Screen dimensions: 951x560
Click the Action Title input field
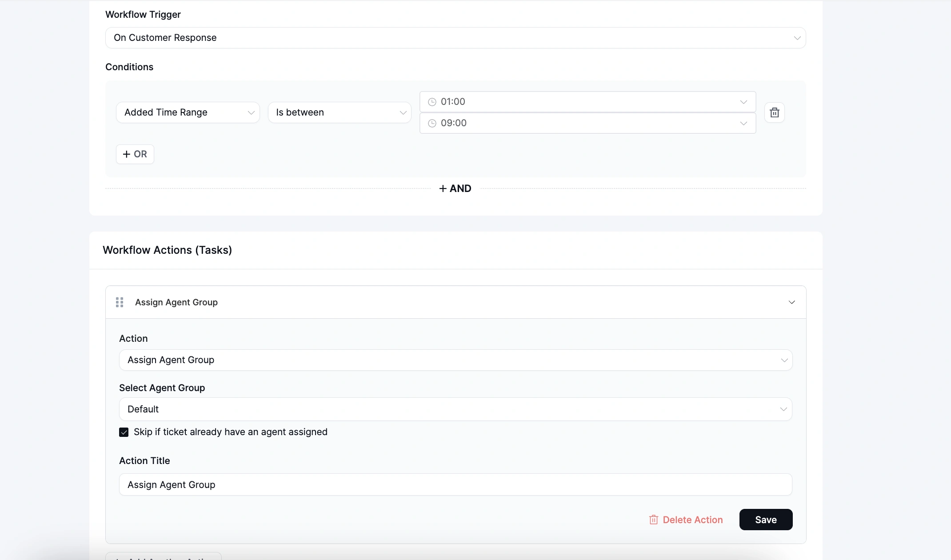(455, 484)
